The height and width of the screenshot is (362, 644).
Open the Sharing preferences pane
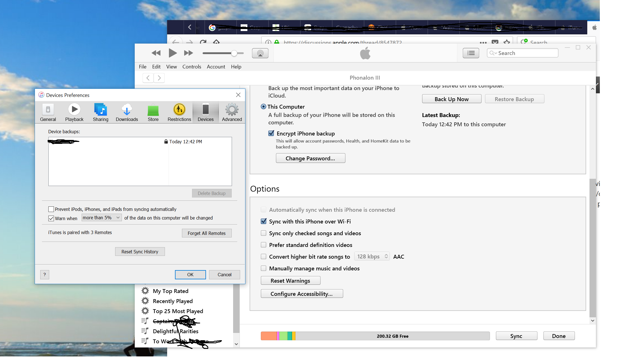(100, 112)
